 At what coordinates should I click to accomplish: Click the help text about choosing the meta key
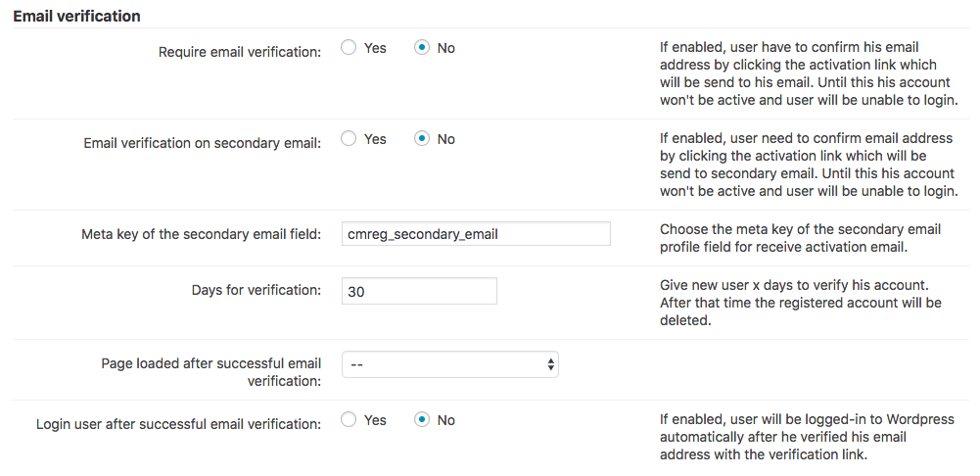(800, 237)
